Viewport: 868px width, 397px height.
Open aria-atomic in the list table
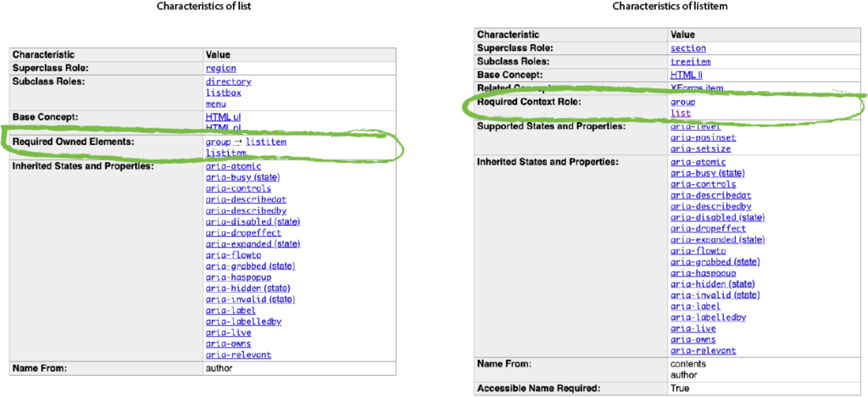[x=234, y=166]
